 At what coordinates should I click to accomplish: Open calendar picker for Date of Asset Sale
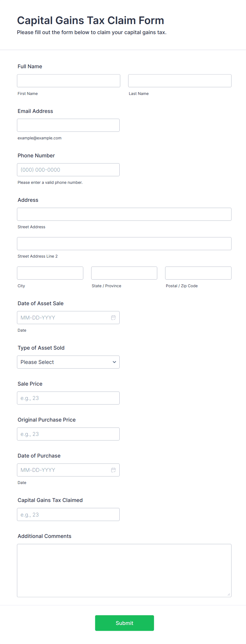tap(113, 318)
